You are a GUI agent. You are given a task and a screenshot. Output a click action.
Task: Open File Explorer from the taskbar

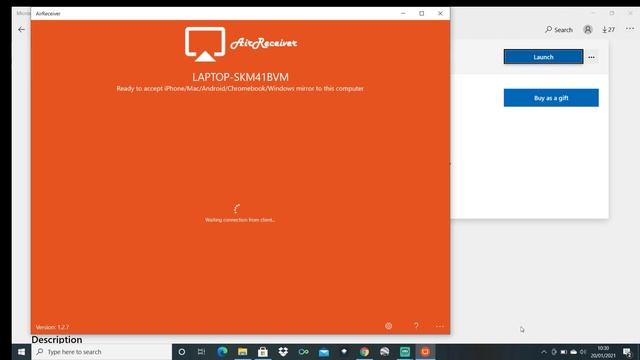point(242,352)
